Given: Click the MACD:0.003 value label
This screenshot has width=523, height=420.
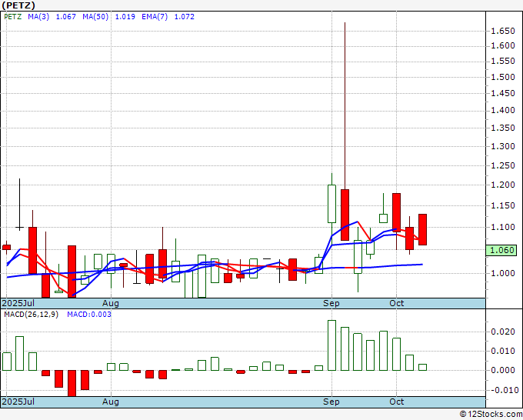Looking at the screenshot, I should pos(89,315).
